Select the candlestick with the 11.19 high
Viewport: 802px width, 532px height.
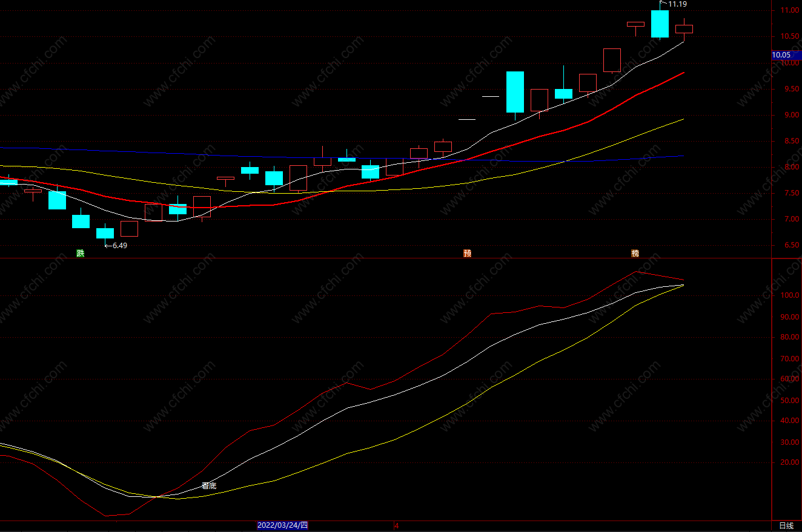tap(660, 24)
